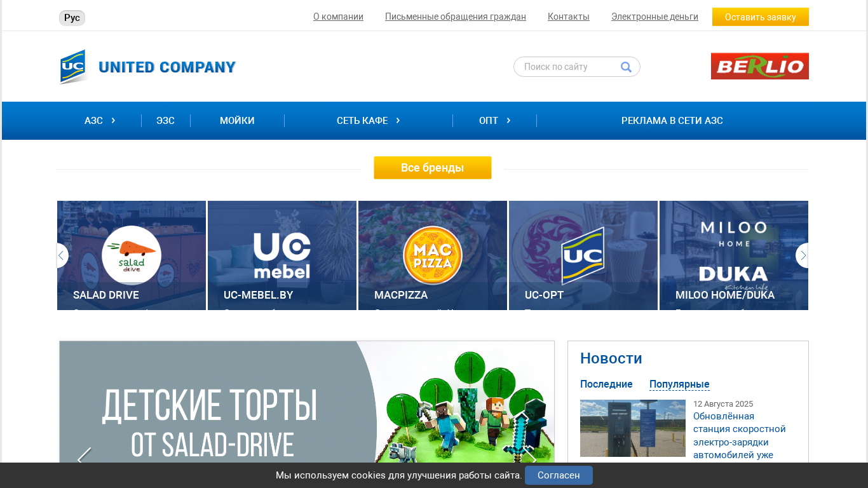Expand the АЗС menu chevron
This screenshot has height=488, width=868.
113,120
